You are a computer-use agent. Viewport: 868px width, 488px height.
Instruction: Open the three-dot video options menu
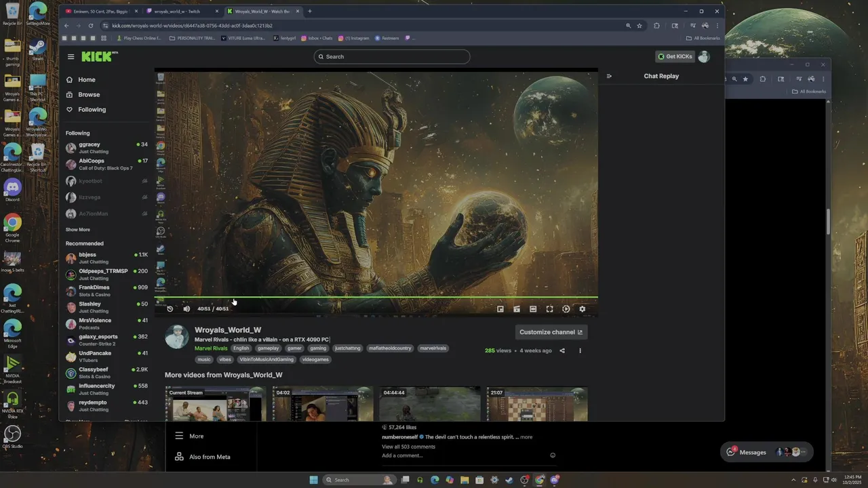580,350
